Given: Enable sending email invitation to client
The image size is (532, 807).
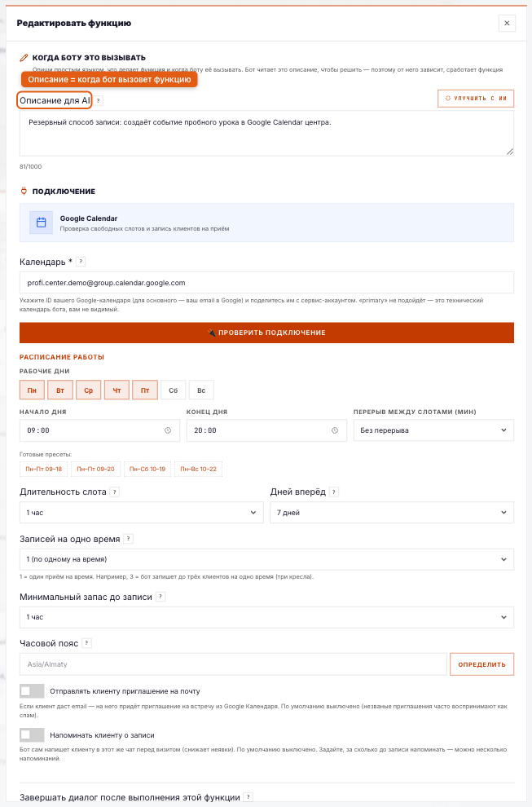Looking at the screenshot, I should pyautogui.click(x=32, y=691).
